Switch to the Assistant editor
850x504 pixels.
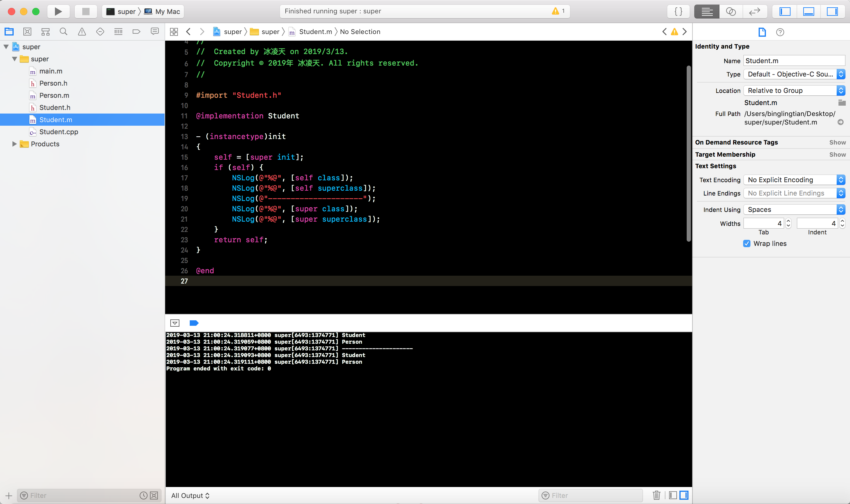730,12
